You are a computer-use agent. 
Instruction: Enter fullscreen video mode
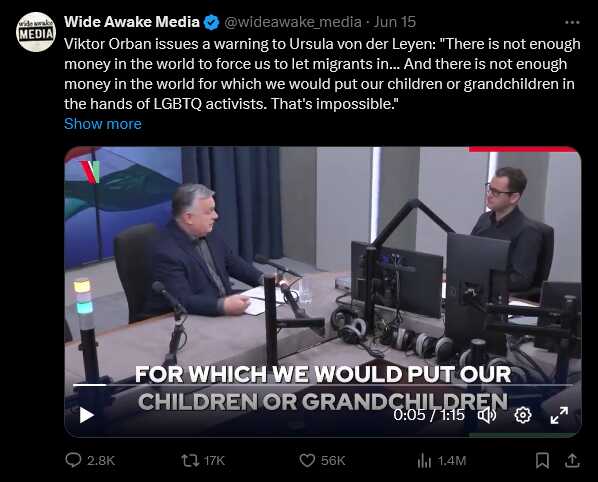point(559,415)
